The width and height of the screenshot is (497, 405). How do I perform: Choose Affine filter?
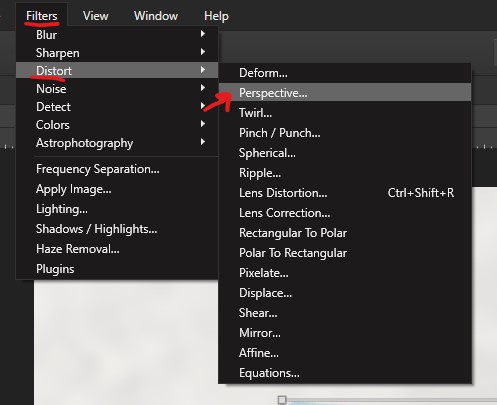(345, 353)
